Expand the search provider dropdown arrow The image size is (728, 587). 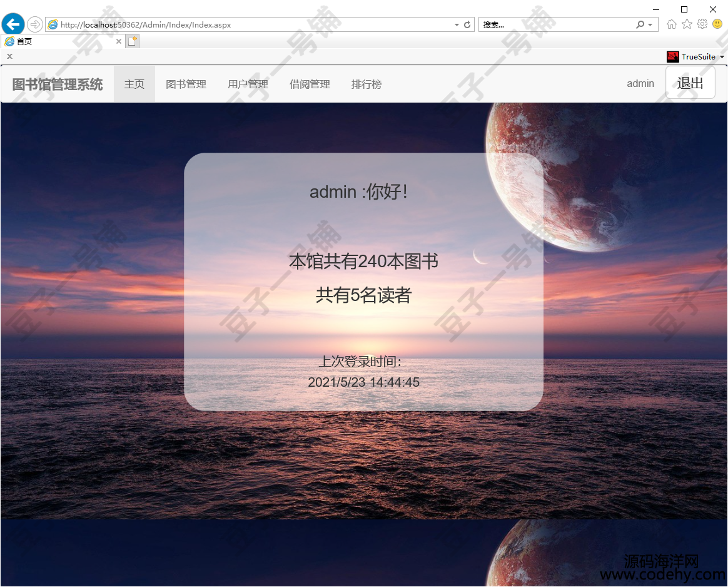click(x=650, y=24)
